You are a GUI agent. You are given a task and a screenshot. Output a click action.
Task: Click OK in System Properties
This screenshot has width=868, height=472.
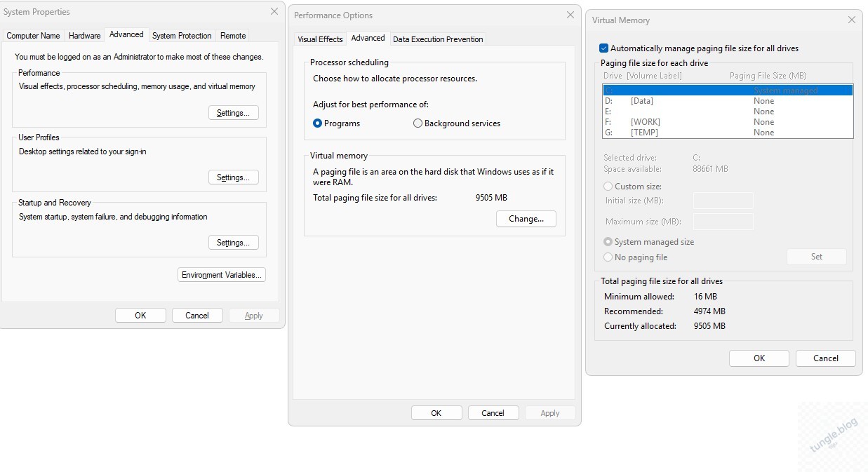pos(140,316)
